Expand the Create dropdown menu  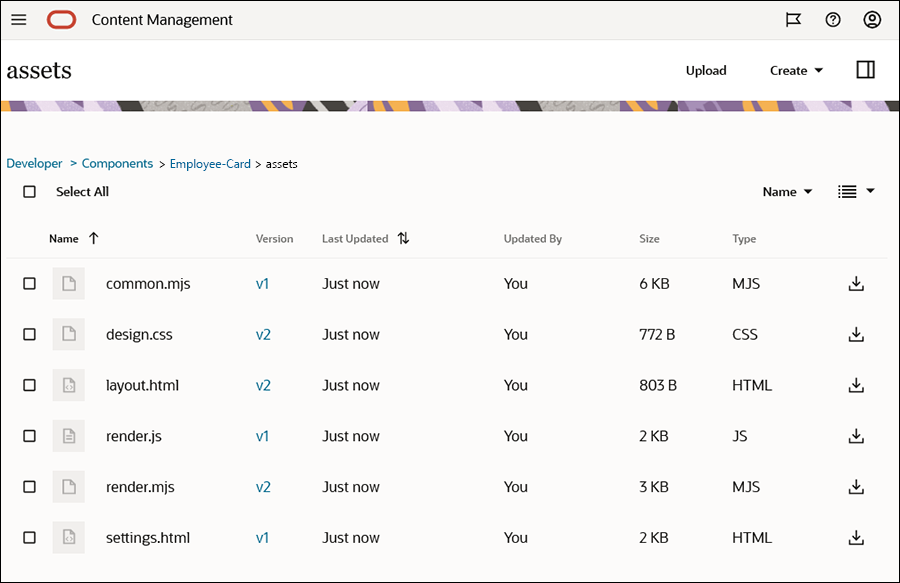(x=796, y=71)
